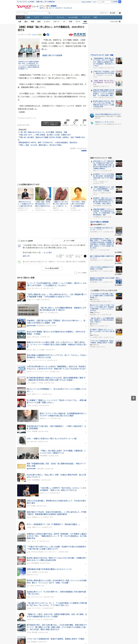Click the keyword search magnifier icon

[x=49, y=13]
